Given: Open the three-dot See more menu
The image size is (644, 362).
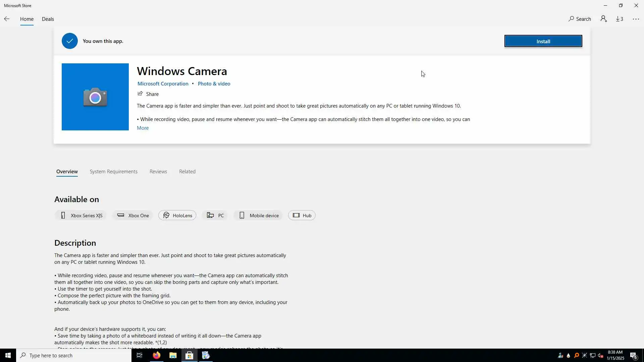Looking at the screenshot, I should pos(636,19).
